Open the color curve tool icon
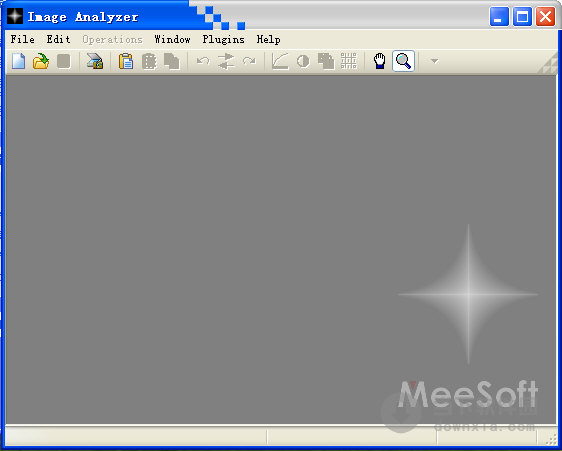The image size is (562, 451). [x=280, y=61]
